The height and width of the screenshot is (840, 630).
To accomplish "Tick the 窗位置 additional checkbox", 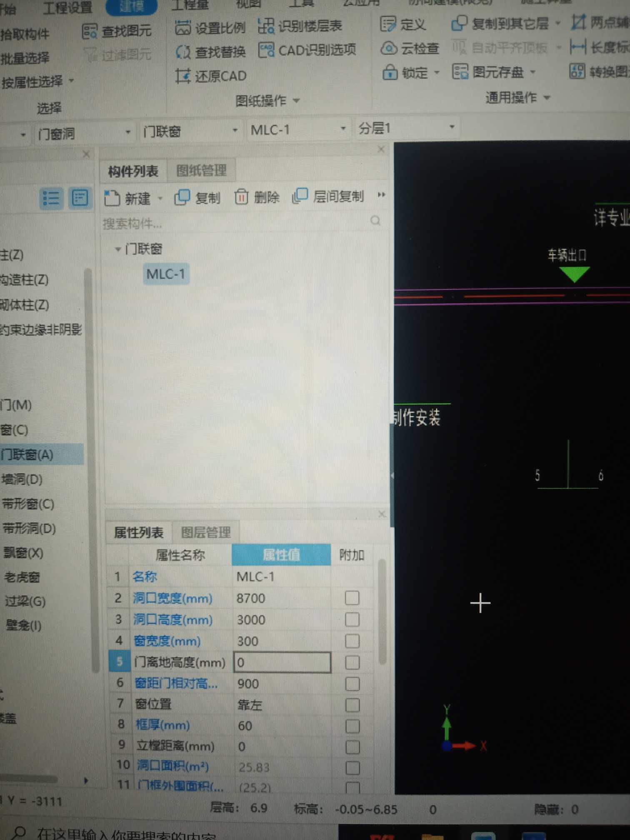I will coord(352,705).
